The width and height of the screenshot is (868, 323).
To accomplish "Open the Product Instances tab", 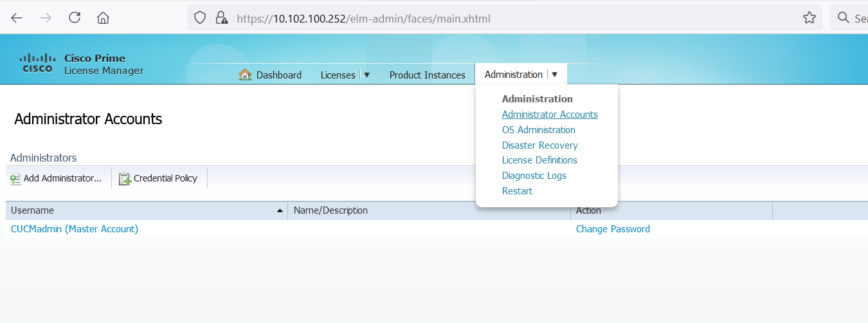I will [428, 75].
